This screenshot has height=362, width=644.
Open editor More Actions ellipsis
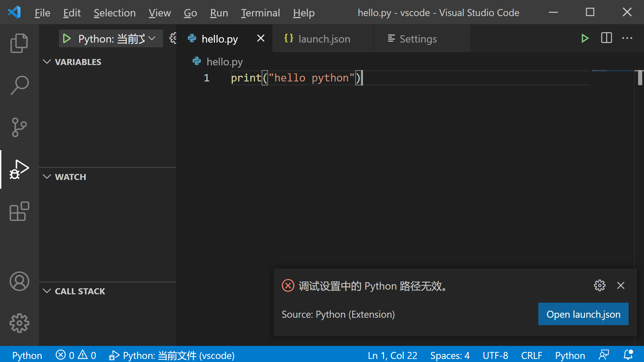[627, 38]
